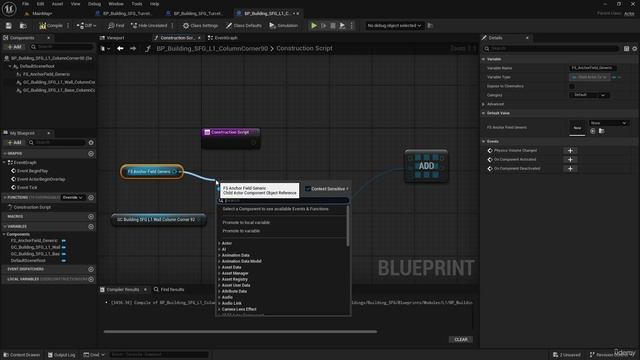Viewport: 640px width, 360px height.
Task: Click the graph navigate Forward arrow
Action: [133, 49]
